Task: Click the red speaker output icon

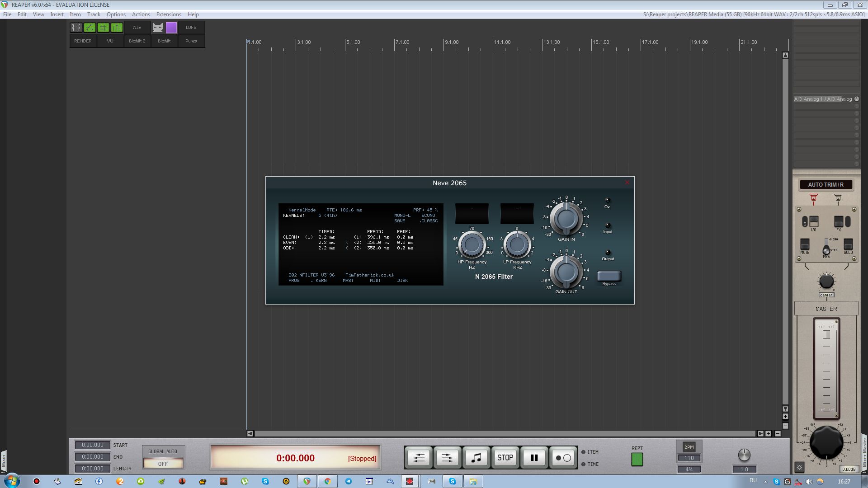Action: [814, 197]
